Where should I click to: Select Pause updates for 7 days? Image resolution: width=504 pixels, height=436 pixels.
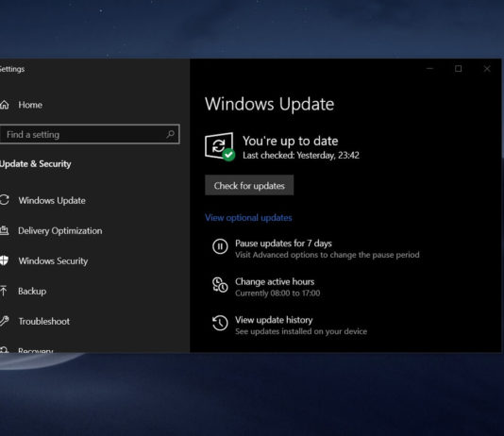point(283,243)
